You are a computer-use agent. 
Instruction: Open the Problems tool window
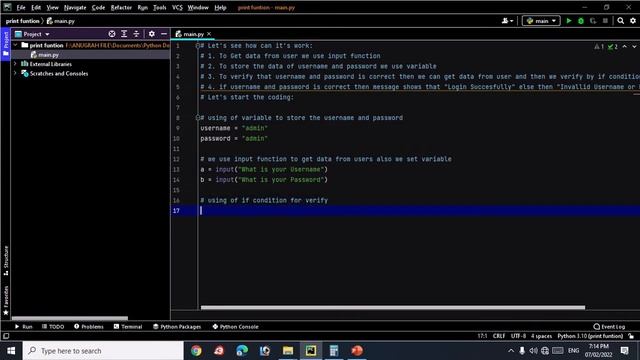pyautogui.click(x=89, y=327)
